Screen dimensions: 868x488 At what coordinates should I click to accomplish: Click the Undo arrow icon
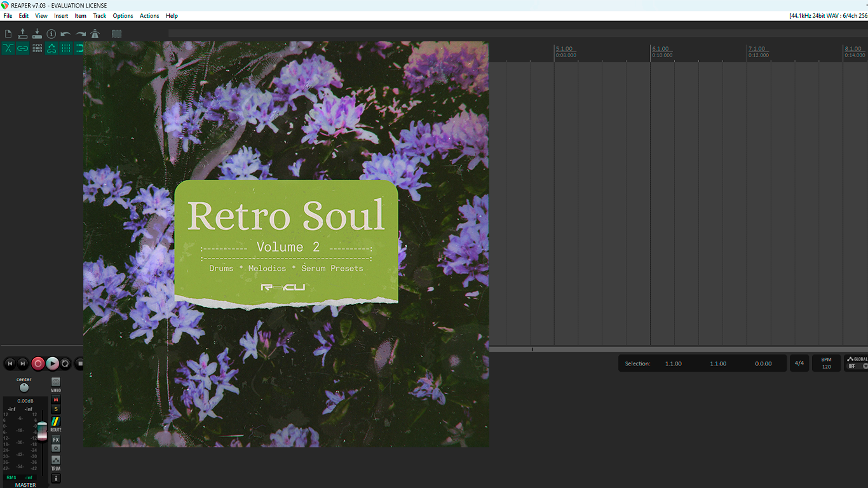(x=65, y=34)
